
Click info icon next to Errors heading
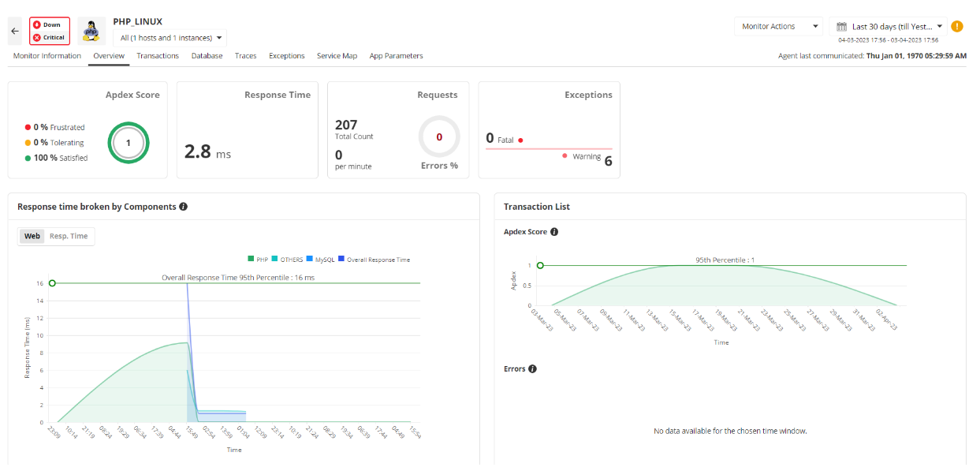pos(532,368)
